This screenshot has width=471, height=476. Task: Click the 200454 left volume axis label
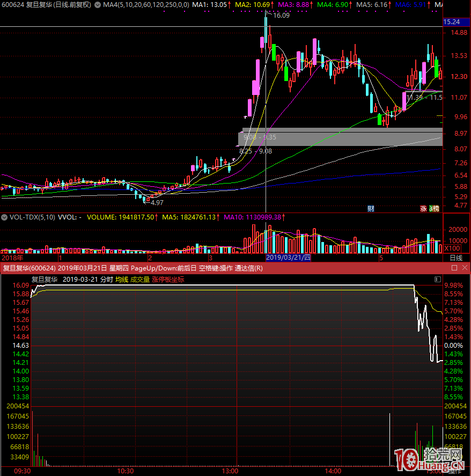[18, 406]
